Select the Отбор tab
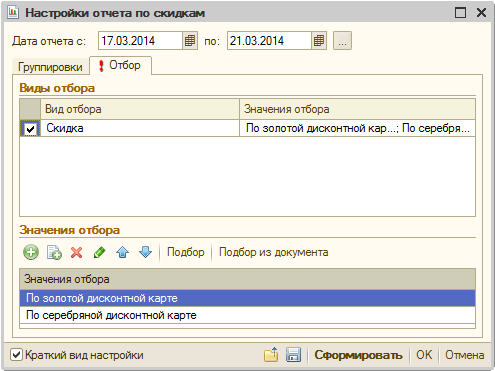495x371 pixels. click(x=120, y=65)
